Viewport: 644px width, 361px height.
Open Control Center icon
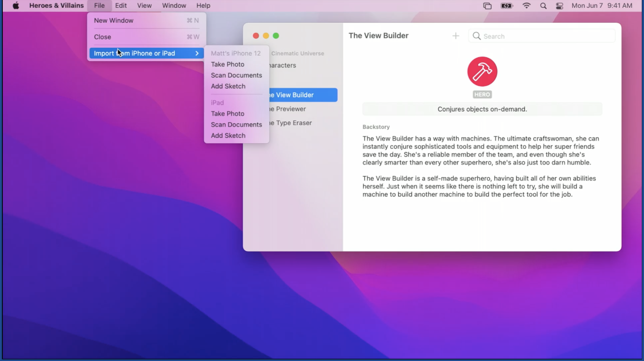[x=559, y=6]
